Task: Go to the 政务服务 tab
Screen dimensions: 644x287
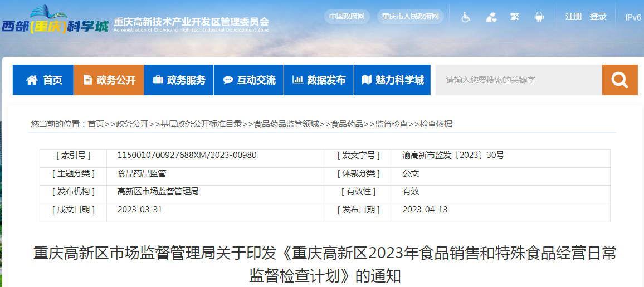Action: [x=179, y=80]
